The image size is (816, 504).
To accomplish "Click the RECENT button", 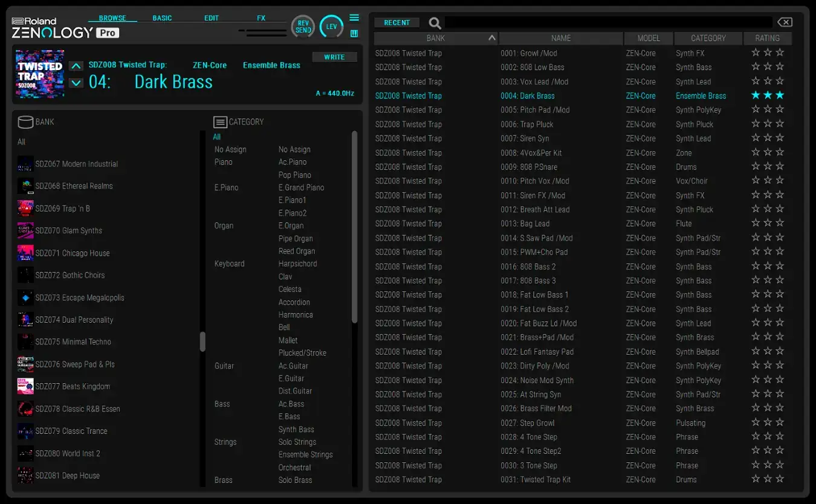I will click(397, 22).
